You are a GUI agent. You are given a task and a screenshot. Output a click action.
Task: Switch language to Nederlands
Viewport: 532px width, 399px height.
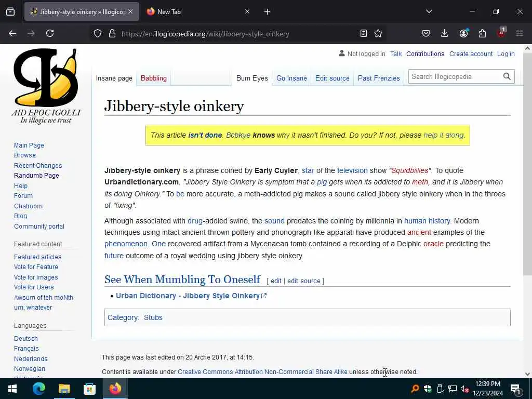click(31, 358)
